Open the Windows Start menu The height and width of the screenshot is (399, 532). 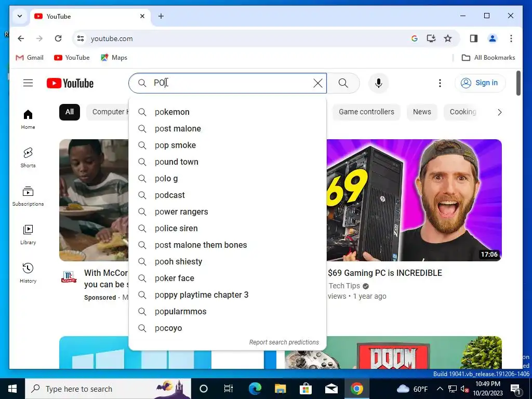click(x=12, y=389)
